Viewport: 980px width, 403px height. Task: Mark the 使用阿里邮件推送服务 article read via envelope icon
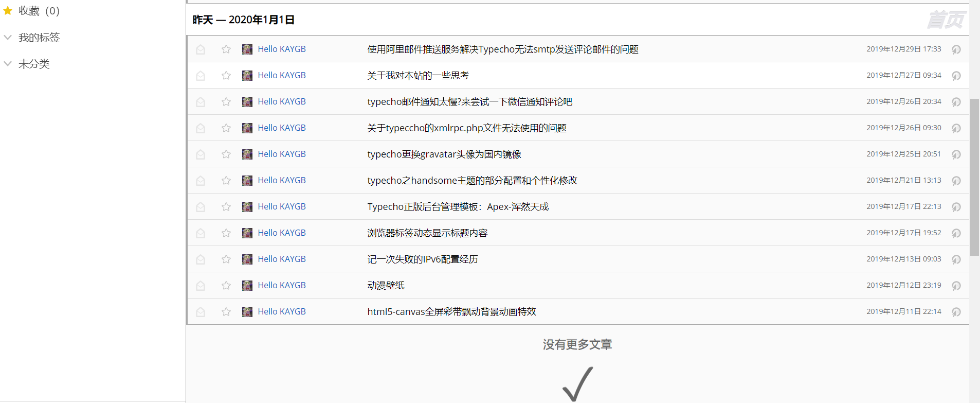201,49
